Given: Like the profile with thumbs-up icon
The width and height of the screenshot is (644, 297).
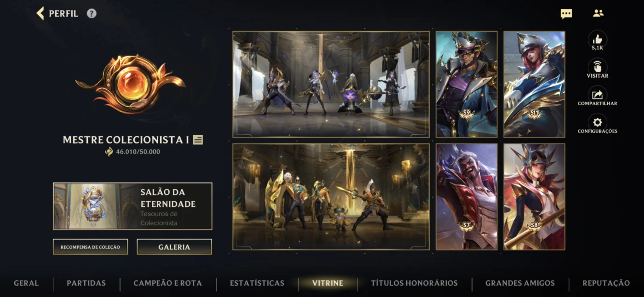Looking at the screenshot, I should coord(598,39).
